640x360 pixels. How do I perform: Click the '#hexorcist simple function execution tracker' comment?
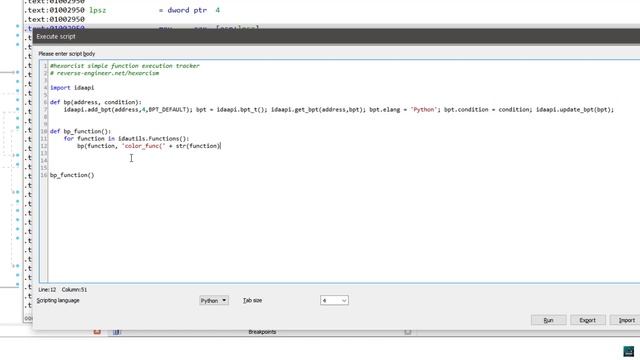pos(124,66)
